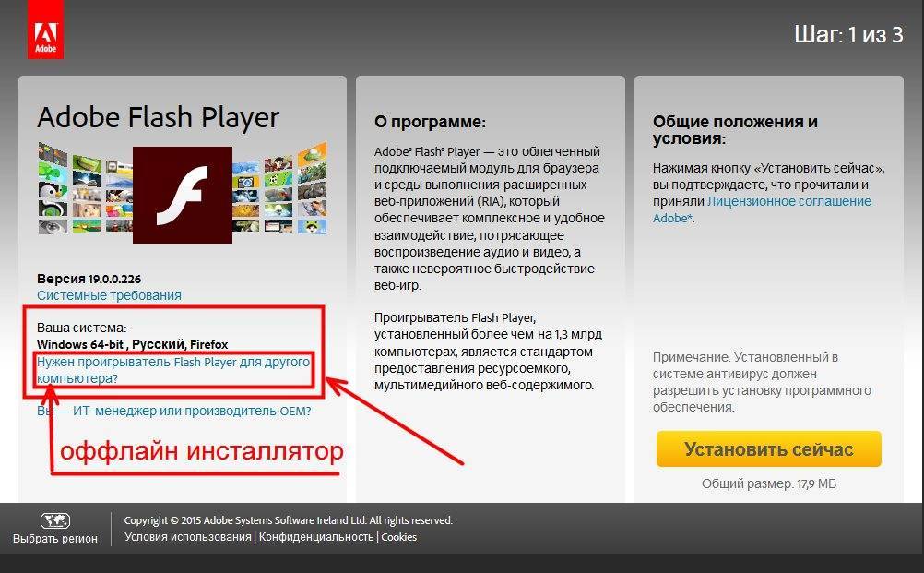Follow the ИТ-менеджер или производитель OEM link
Image resolution: width=924 pixels, height=573 pixels.
pos(174,411)
